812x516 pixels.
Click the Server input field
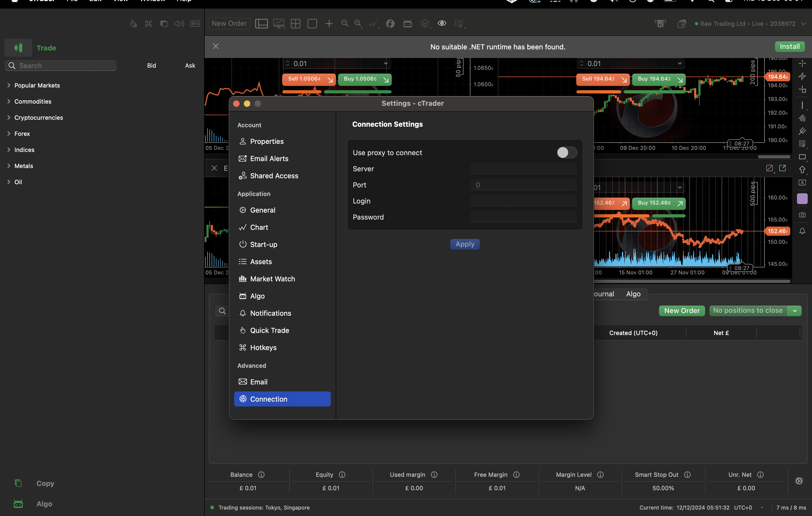point(523,169)
